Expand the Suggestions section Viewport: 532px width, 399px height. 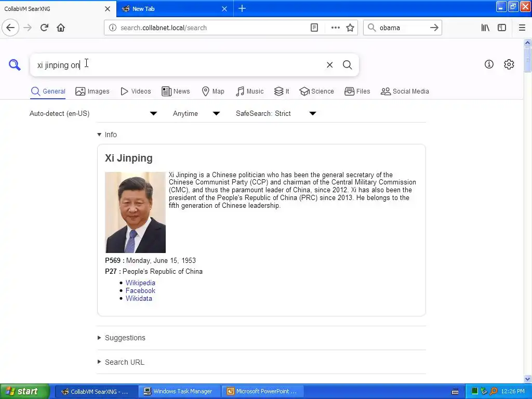click(x=121, y=338)
